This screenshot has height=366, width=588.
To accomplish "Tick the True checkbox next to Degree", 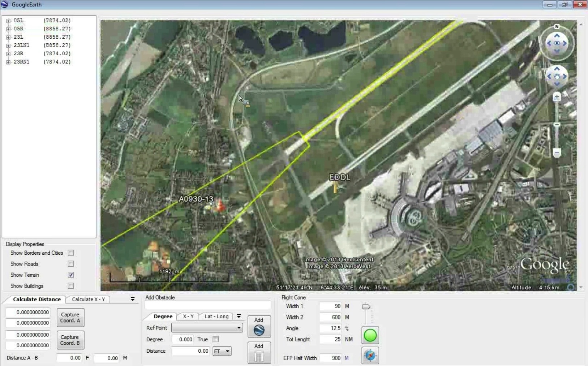I will [216, 339].
